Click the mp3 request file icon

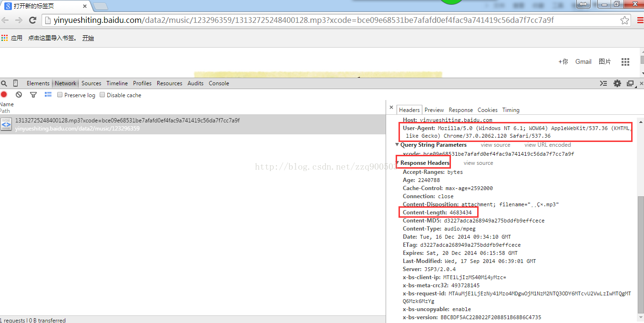click(x=6, y=124)
